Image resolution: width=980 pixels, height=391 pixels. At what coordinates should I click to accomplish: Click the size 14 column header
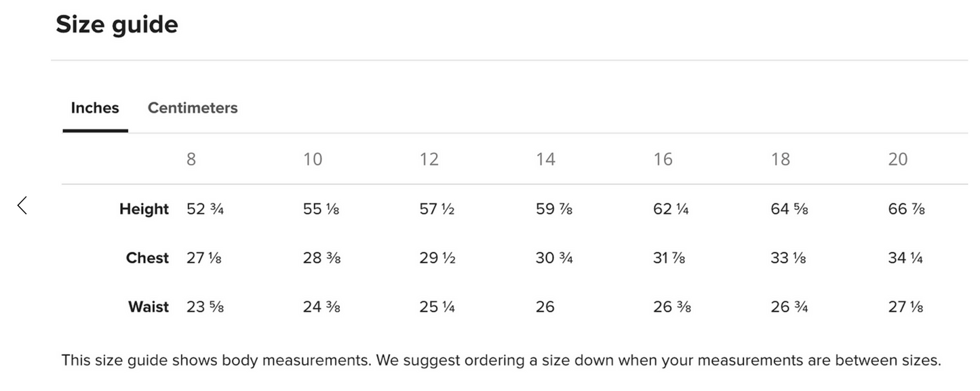(546, 159)
